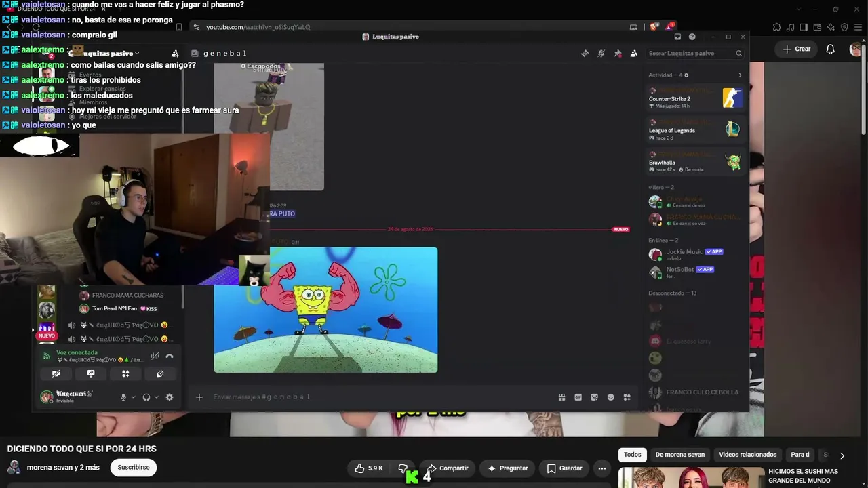Screen dimensions: 868x488
Task: Open the SpongeBob image in Discord chat
Action: coord(325,310)
